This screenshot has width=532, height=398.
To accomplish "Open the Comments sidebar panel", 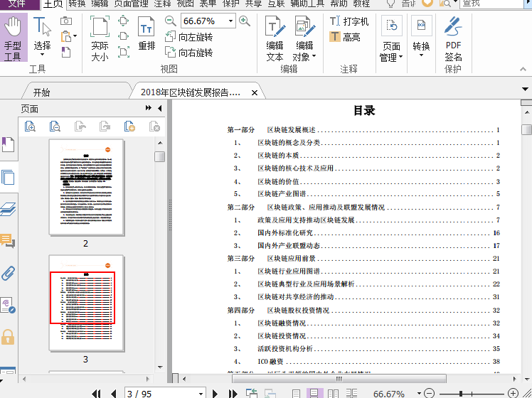I will tap(8, 241).
